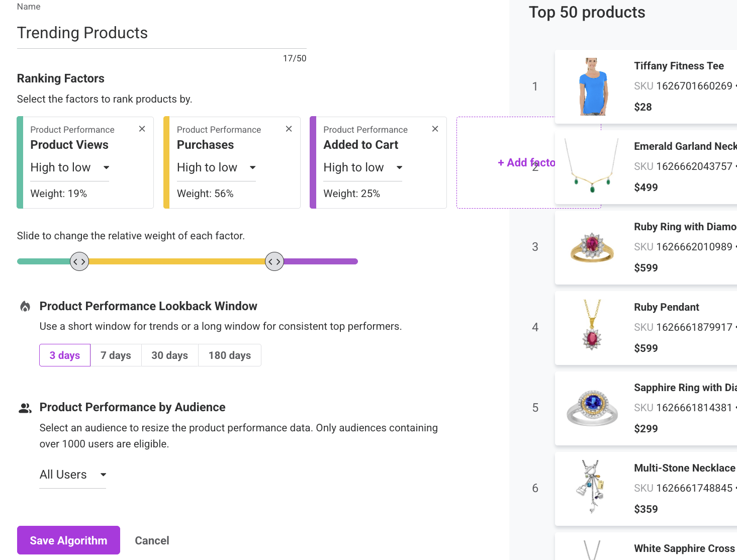Click slider handle between Views and Purchases
This screenshot has height=560, width=737.
[79, 261]
